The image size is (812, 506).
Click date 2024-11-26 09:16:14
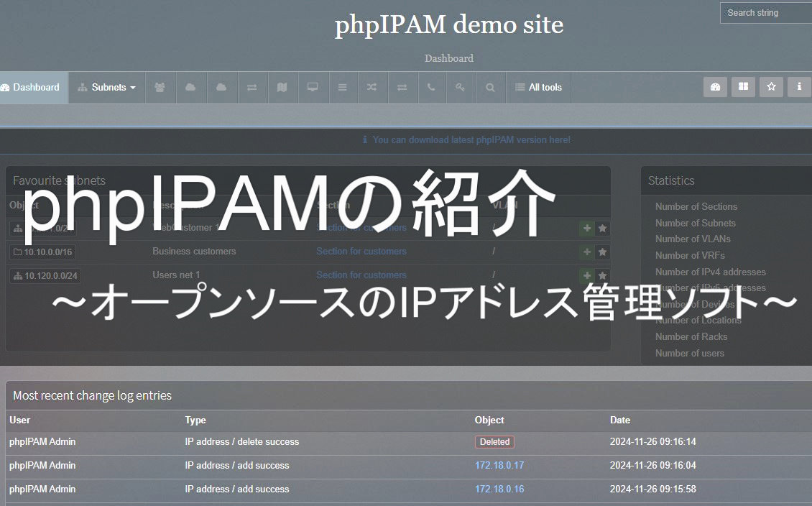click(x=653, y=442)
